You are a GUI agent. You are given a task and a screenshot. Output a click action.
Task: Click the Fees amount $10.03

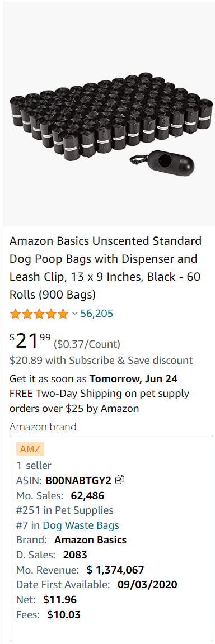64,615
